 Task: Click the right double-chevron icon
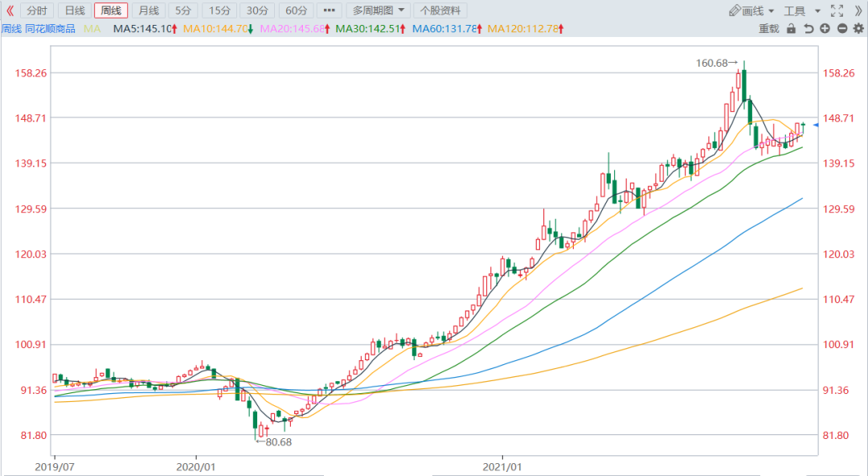click(x=858, y=10)
